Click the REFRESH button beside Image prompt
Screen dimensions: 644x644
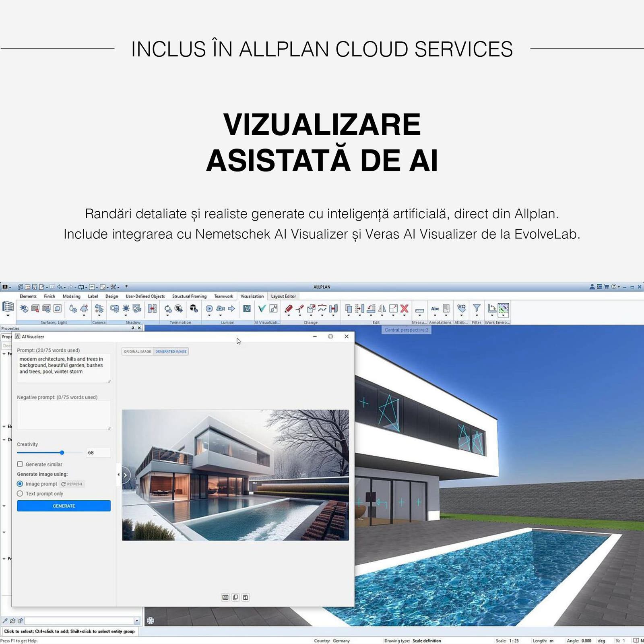(72, 484)
